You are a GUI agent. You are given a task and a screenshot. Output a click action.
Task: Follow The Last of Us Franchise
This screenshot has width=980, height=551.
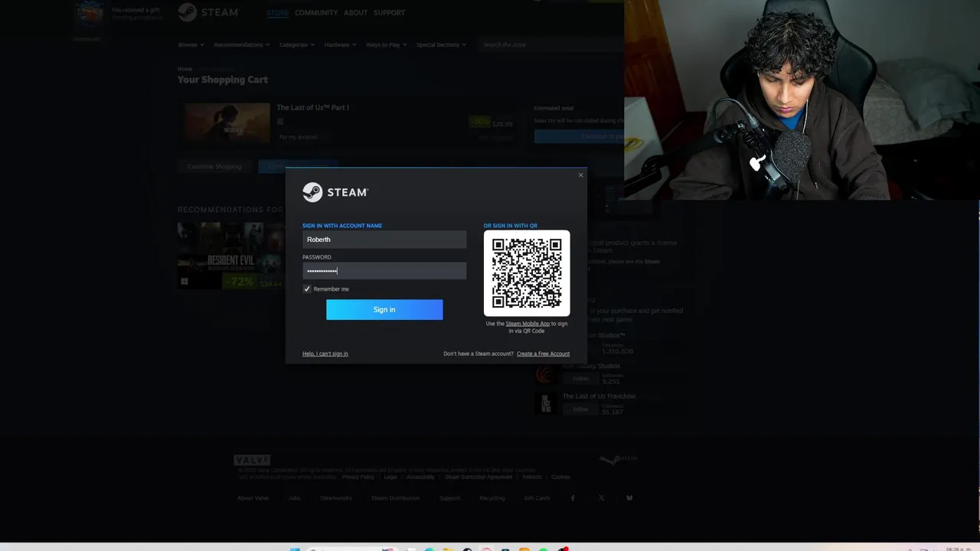click(581, 409)
